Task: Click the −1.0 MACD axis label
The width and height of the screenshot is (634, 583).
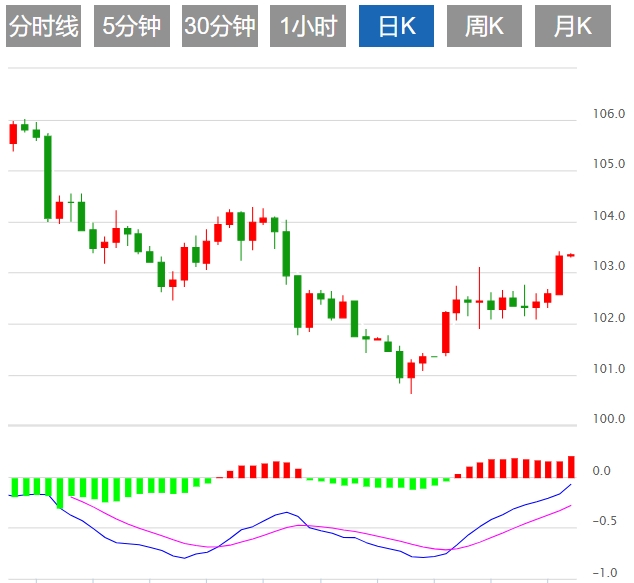Action: [x=605, y=573]
